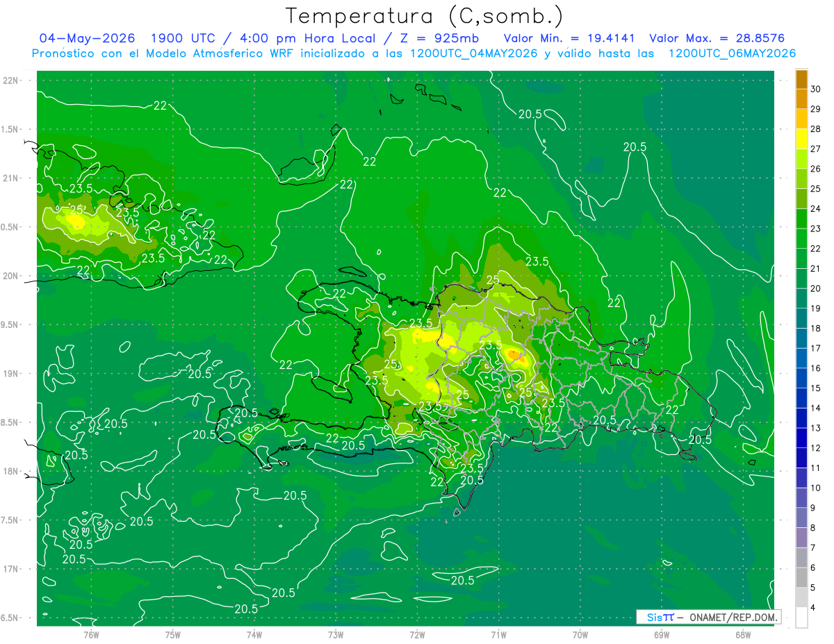Select the yellow 27 legend color band
The width and height of the screenshot is (834, 644).
[x=801, y=139]
